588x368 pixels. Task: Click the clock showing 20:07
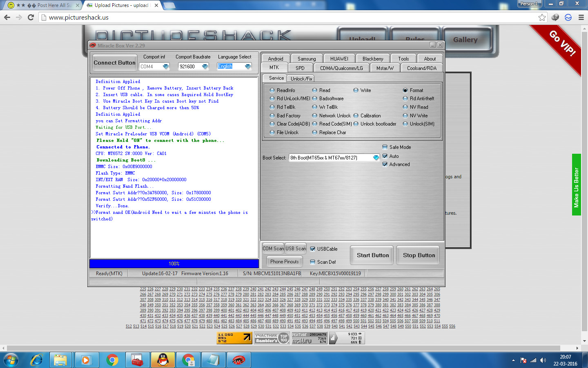[565, 357]
